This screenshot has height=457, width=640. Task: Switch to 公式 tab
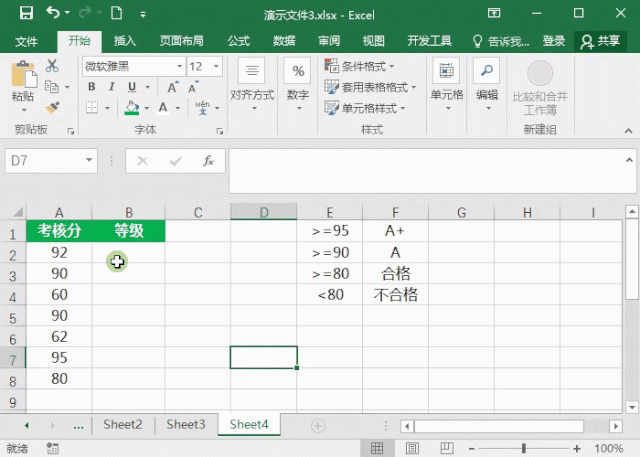(x=238, y=41)
